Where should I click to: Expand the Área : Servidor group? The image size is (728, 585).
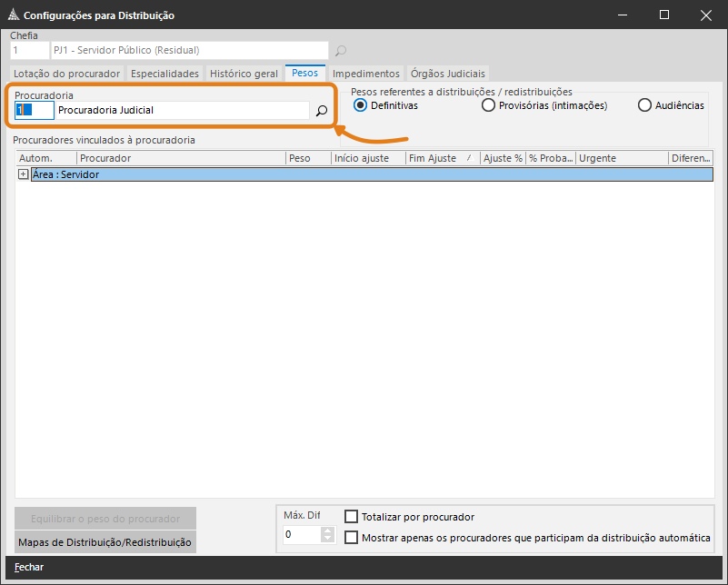point(24,174)
